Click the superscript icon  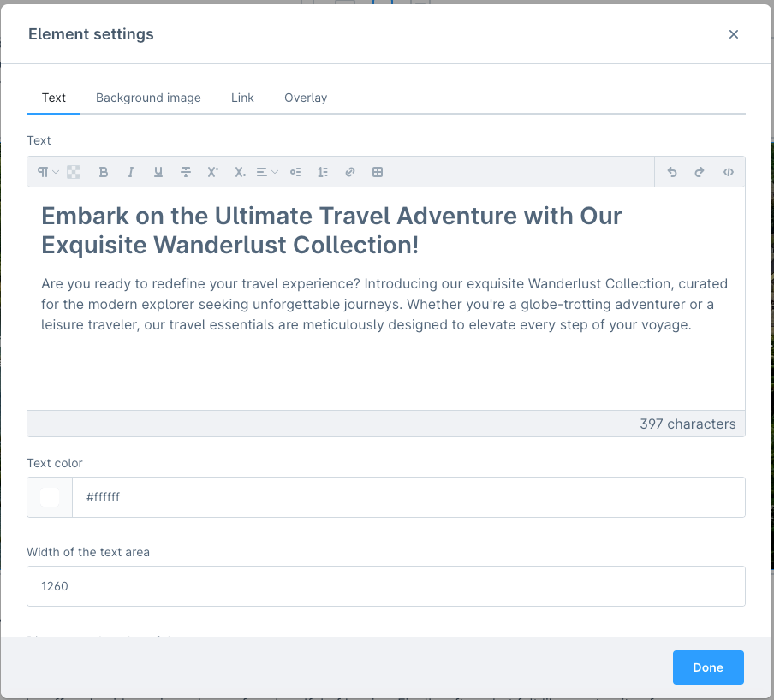click(213, 172)
